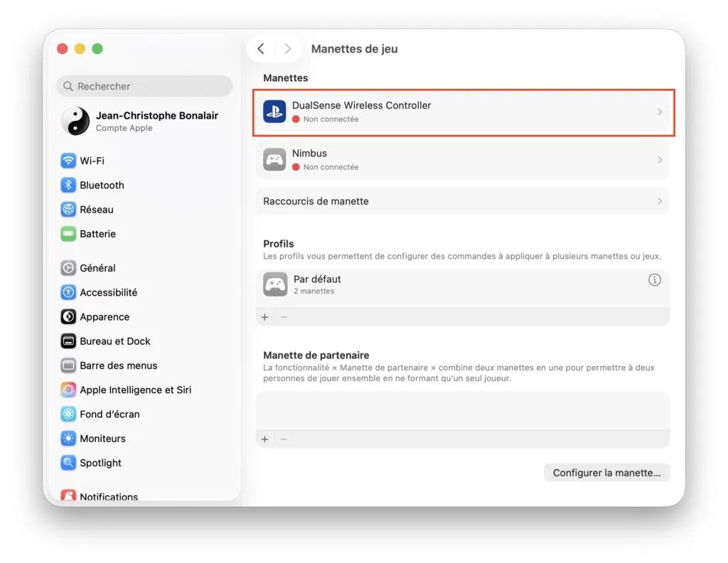Click the Nimbus gamepad icon
728x563 pixels.
[x=274, y=159]
